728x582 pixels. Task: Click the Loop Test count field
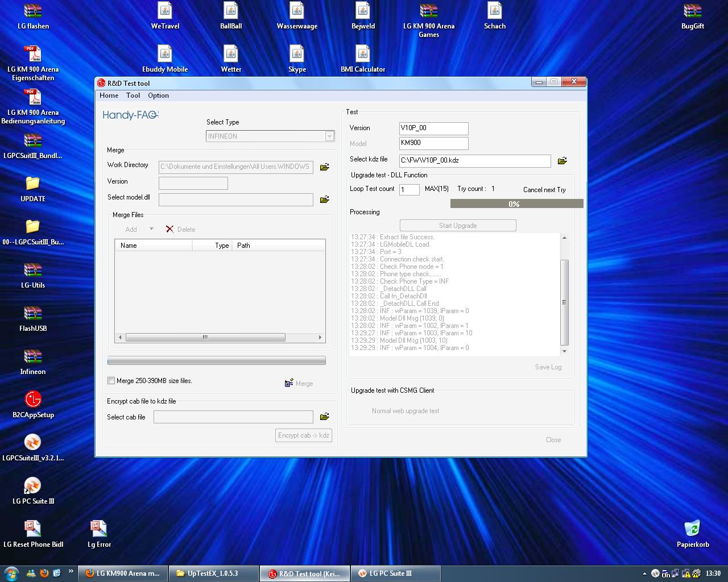[409, 189]
